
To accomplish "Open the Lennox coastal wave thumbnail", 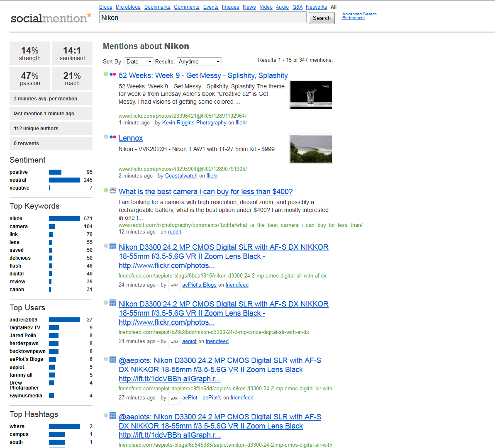I will pyautogui.click(x=311, y=149).
